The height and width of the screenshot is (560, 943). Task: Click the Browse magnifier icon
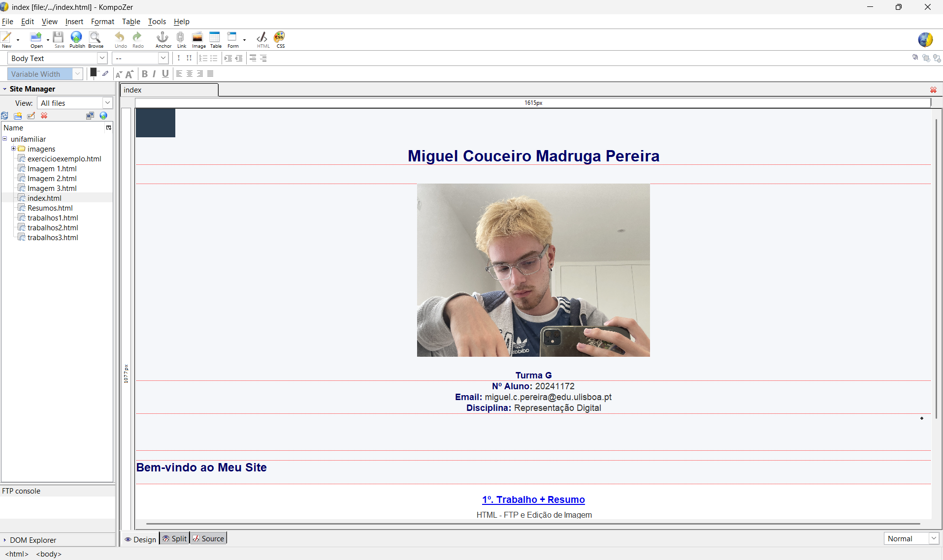[x=95, y=38]
